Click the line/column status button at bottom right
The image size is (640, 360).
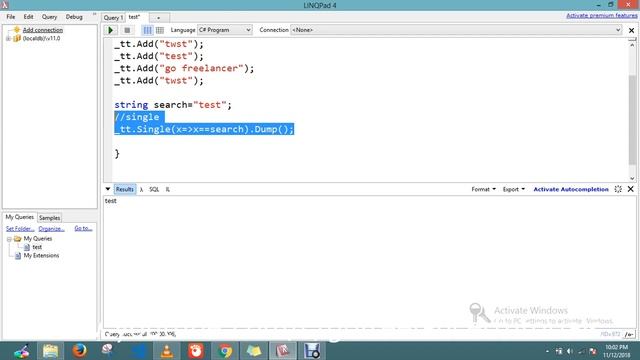click(629, 334)
